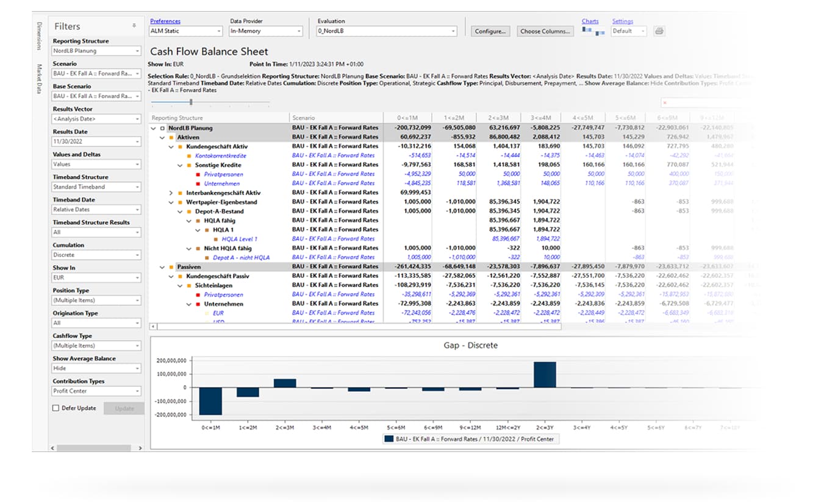Click the red Unternehmen icon under Sonstige Kredite
The width and height of the screenshot is (835, 504).
pos(198,183)
